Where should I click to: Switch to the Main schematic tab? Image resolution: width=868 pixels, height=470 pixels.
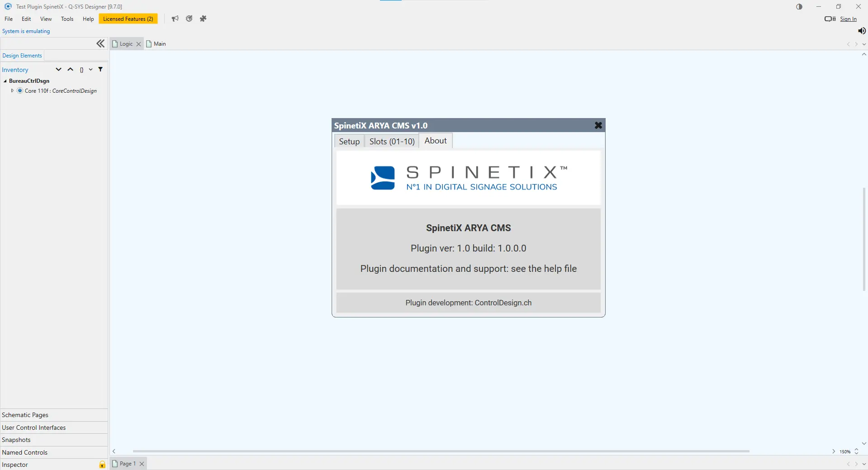pos(156,44)
